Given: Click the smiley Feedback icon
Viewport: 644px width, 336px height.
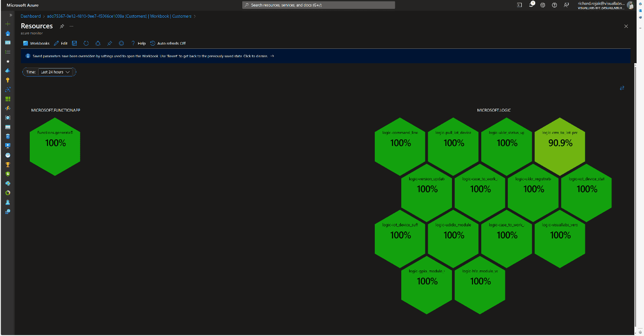Looking at the screenshot, I should [121, 43].
